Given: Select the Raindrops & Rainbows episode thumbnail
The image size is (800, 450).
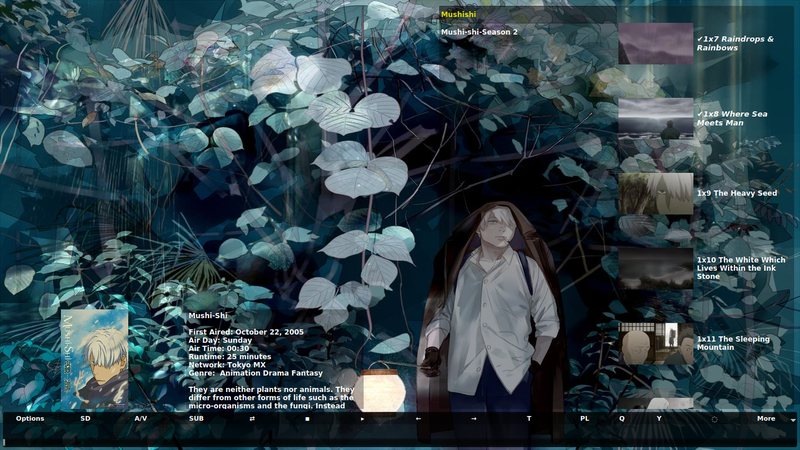Looking at the screenshot, I should 656,43.
